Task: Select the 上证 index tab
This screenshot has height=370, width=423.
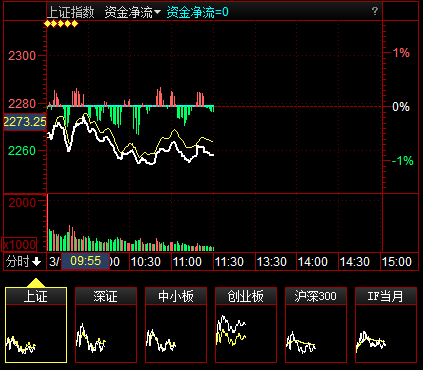Action: tap(36, 296)
